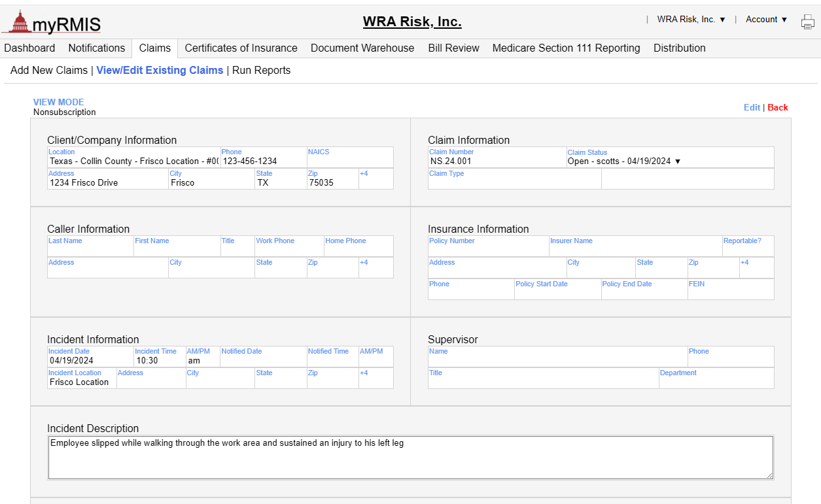Click the Incident Time field 10:30
The height and width of the screenshot is (504, 821).
pos(160,357)
